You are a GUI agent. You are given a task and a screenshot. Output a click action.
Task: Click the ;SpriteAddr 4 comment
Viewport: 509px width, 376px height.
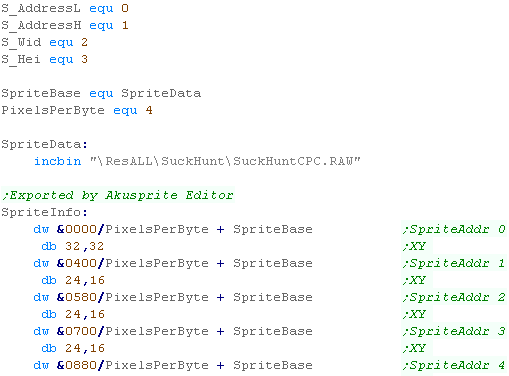tap(454, 365)
